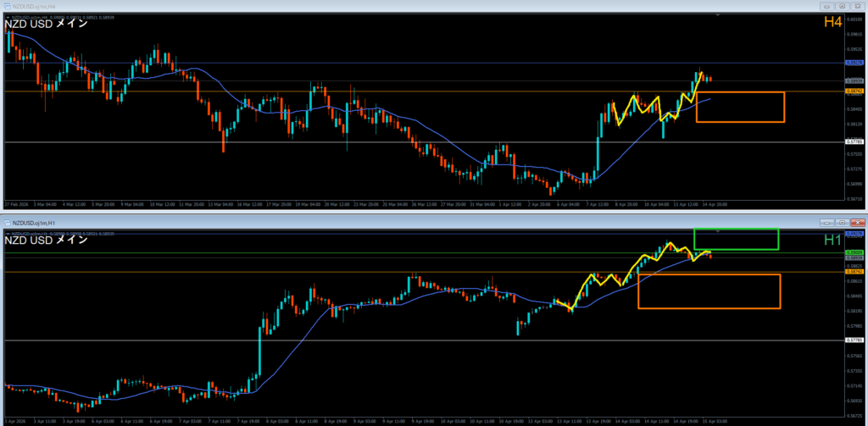The width and height of the screenshot is (868, 426).
Task: Maximize the NZDUSD H4 chart window
Action: [843, 6]
